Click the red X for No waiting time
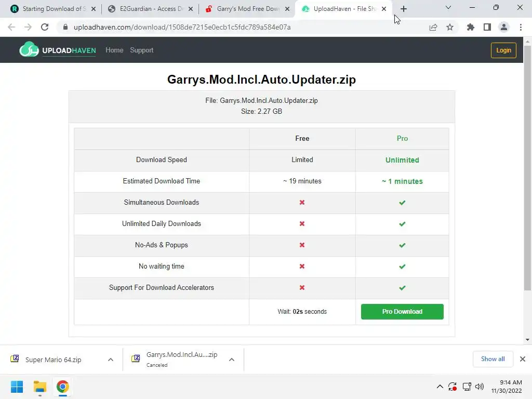The height and width of the screenshot is (399, 532). (x=302, y=267)
